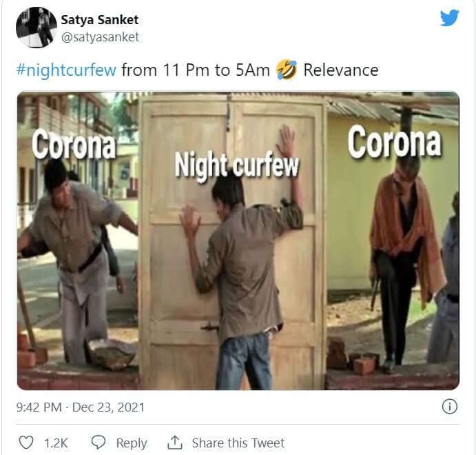476x455 pixels.
Task: Click the 1.2K likes count
Action: [56, 443]
